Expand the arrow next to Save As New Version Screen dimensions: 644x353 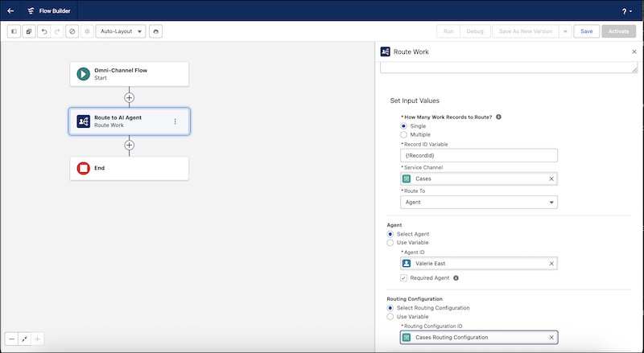click(x=565, y=31)
